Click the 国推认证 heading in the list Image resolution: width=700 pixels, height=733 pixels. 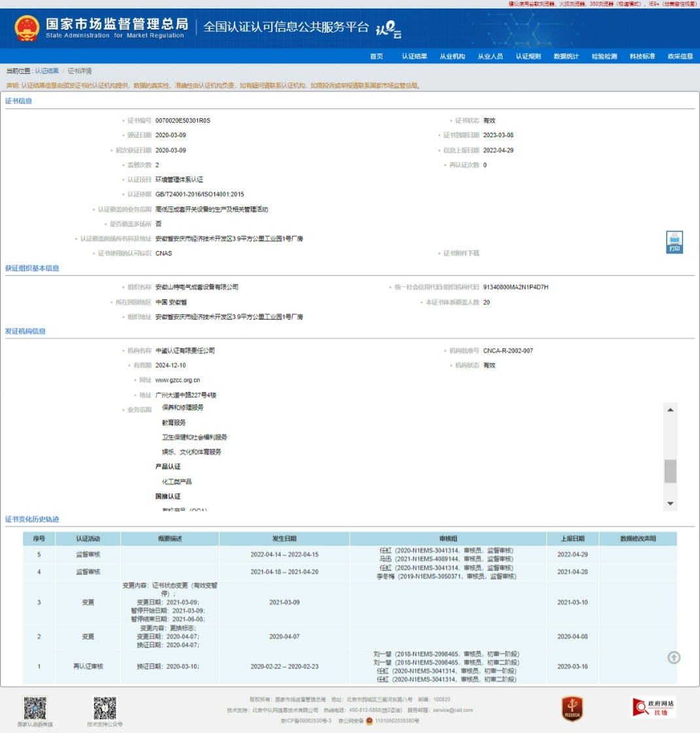168,497
